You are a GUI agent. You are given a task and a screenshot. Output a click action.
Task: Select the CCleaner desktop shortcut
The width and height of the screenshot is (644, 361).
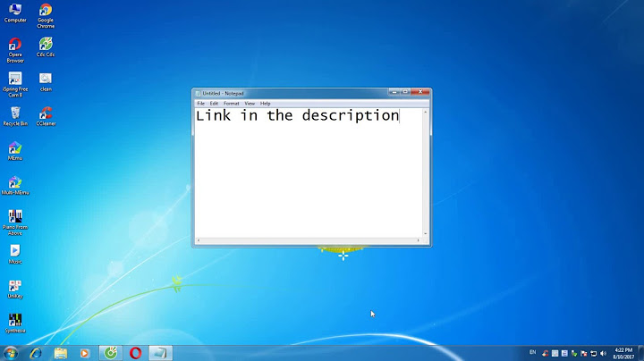[46, 116]
